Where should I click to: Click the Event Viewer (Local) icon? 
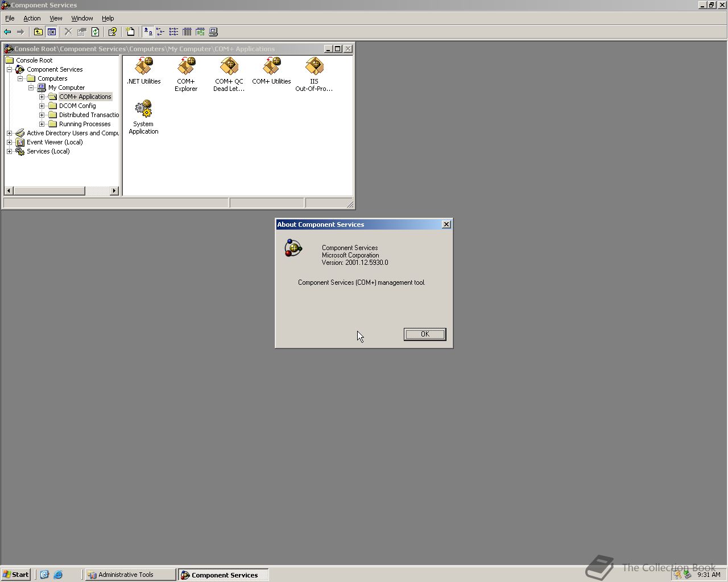tap(20, 142)
